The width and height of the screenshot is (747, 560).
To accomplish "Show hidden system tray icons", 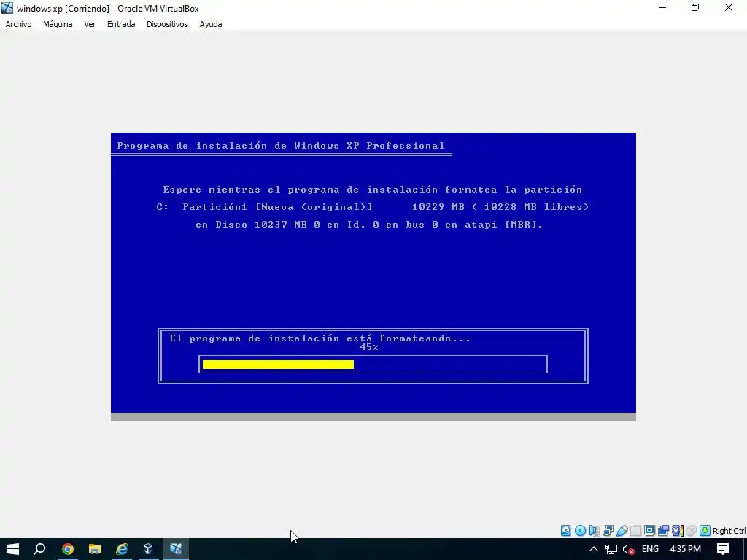I will 594,549.
